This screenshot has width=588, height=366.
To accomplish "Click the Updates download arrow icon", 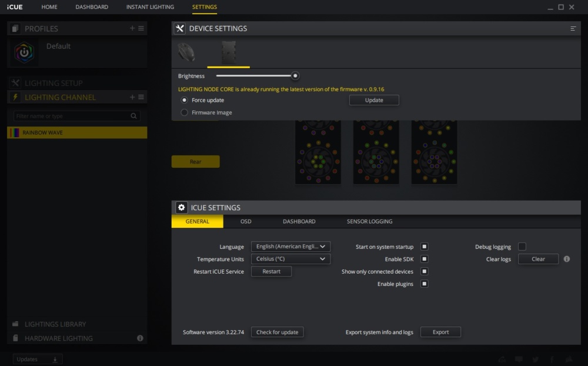I will click(x=55, y=360).
